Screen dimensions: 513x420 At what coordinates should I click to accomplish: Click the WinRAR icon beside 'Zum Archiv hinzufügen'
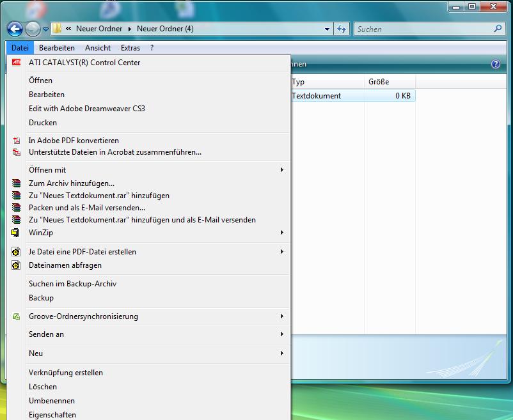click(x=16, y=183)
